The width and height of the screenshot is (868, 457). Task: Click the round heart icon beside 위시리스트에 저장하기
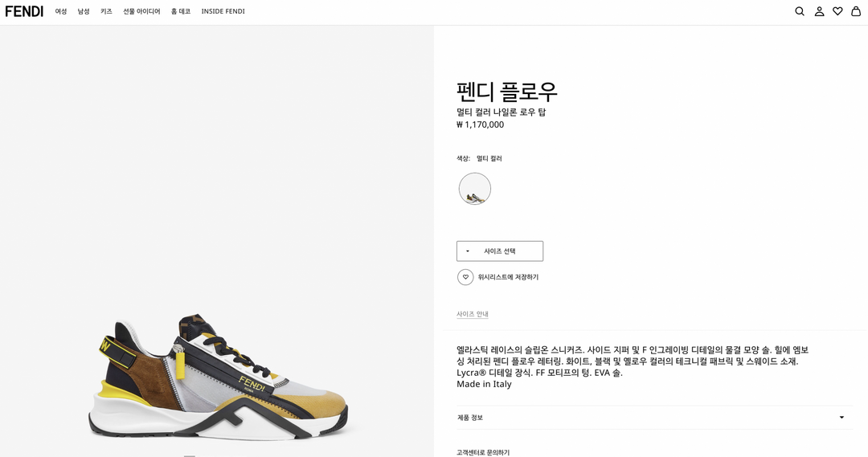coord(465,277)
